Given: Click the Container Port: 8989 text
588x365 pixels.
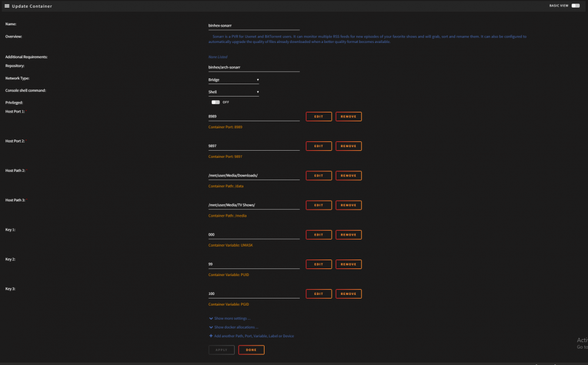Looking at the screenshot, I should pyautogui.click(x=225, y=127).
